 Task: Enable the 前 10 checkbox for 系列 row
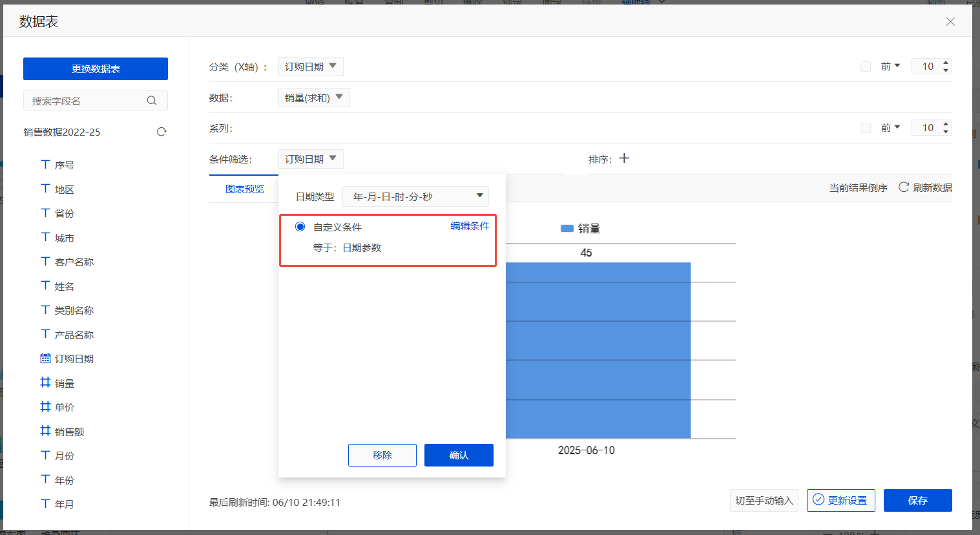tap(866, 128)
